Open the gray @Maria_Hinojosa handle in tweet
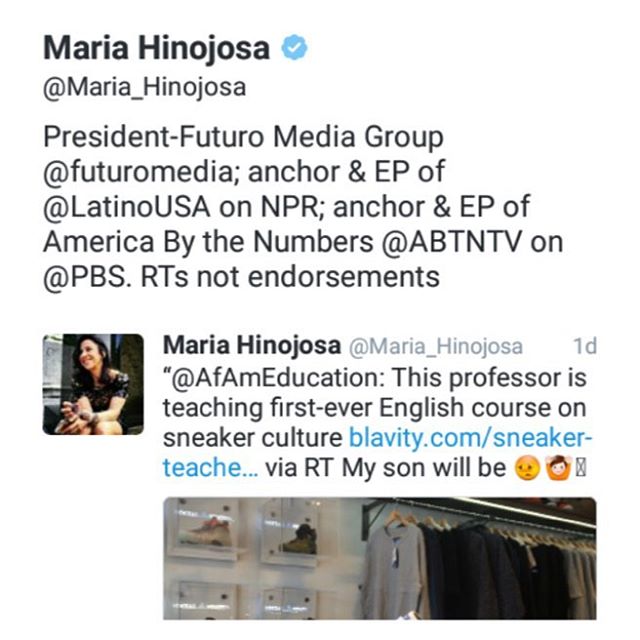This screenshot has height=640, width=640. click(x=436, y=347)
